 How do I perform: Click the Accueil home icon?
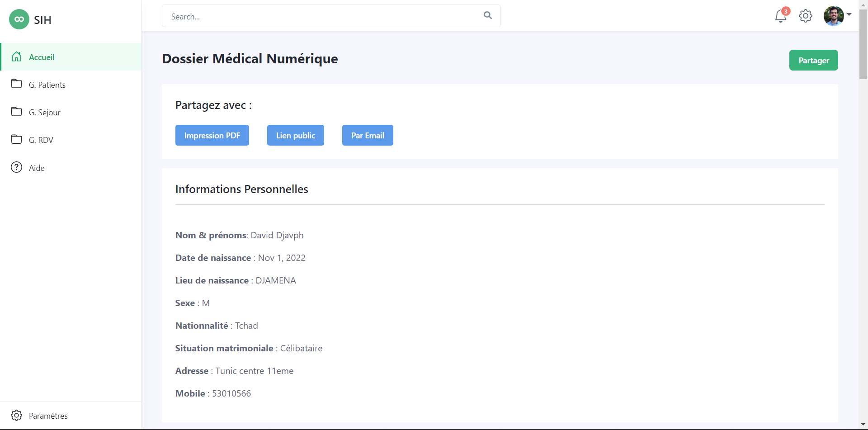point(17,57)
